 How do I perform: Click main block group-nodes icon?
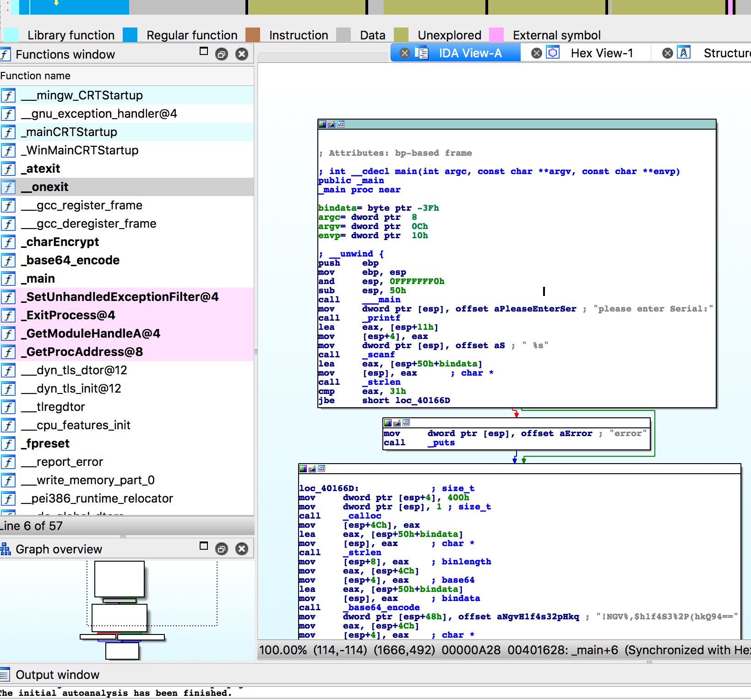coord(341,124)
